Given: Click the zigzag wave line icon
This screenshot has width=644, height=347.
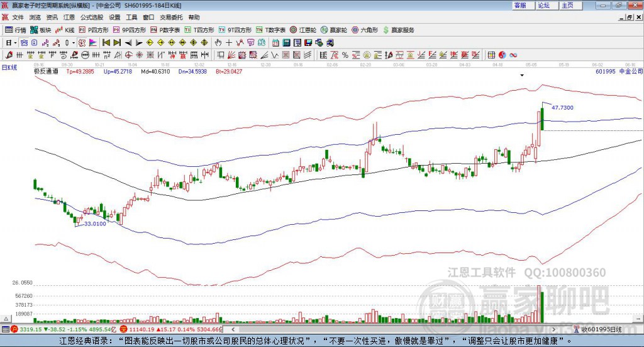Looking at the screenshot, I should (275, 55).
